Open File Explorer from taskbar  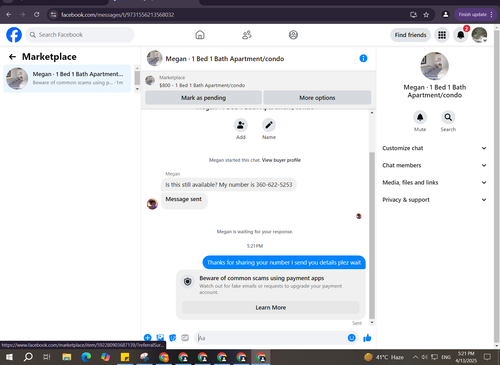(67, 357)
